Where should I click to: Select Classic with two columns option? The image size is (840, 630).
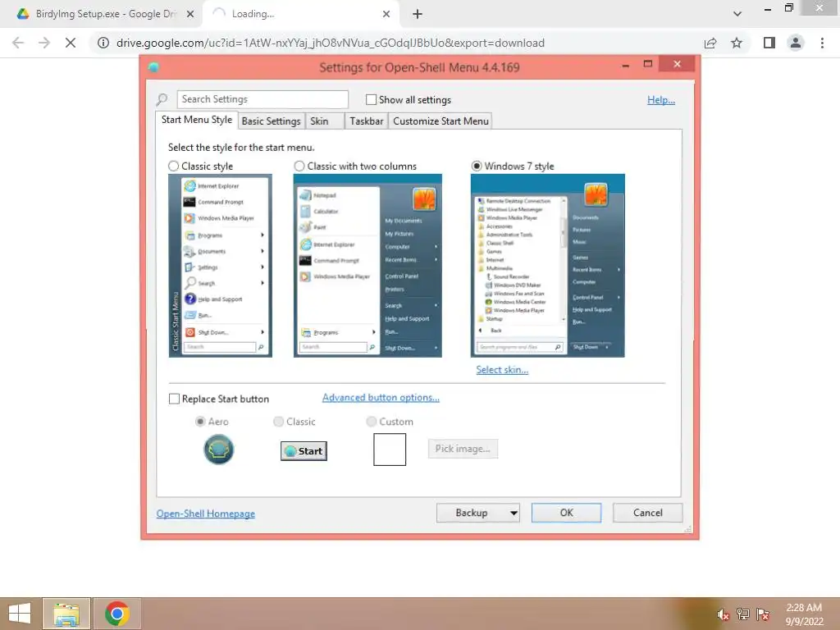pos(299,166)
